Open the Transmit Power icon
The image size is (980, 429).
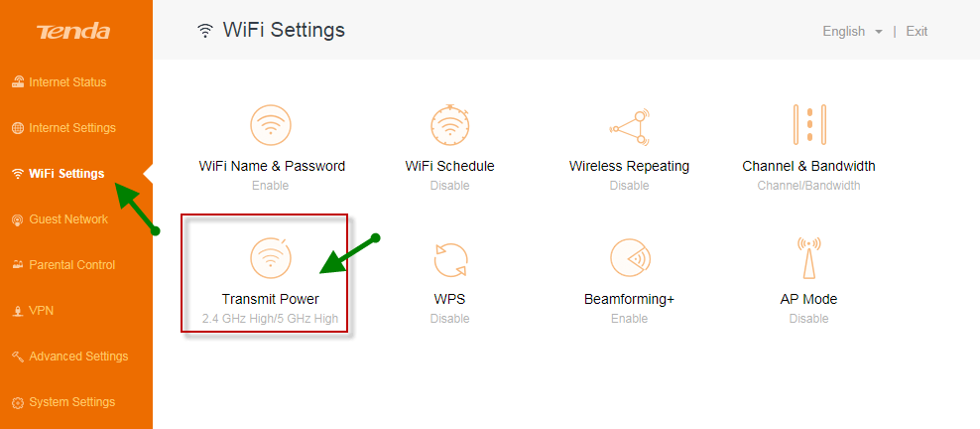coord(271,257)
